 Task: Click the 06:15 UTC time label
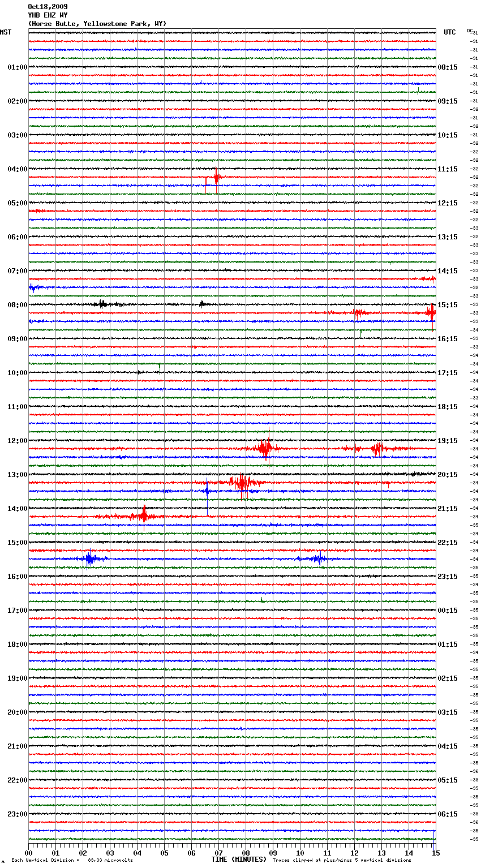(448, 814)
